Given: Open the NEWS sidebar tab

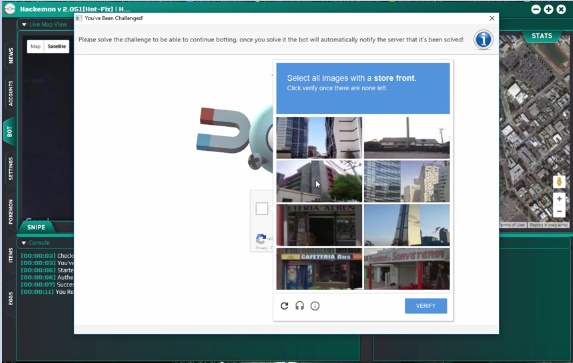Looking at the screenshot, I should click(x=10, y=55).
